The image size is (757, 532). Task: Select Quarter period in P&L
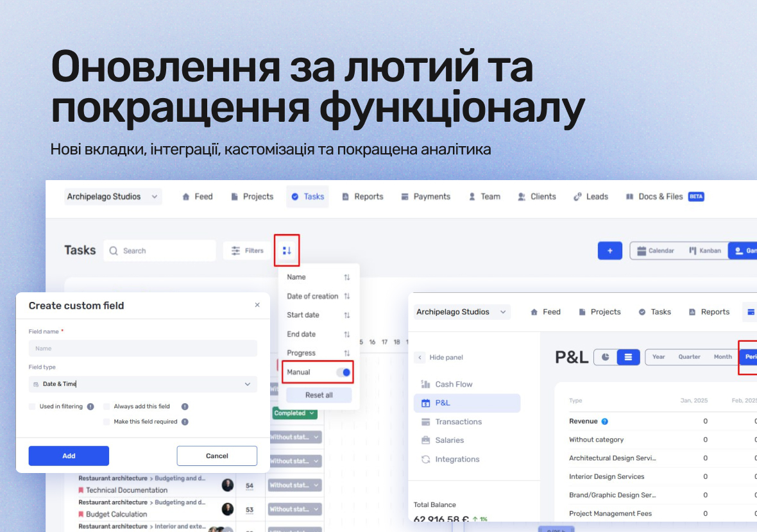point(689,357)
